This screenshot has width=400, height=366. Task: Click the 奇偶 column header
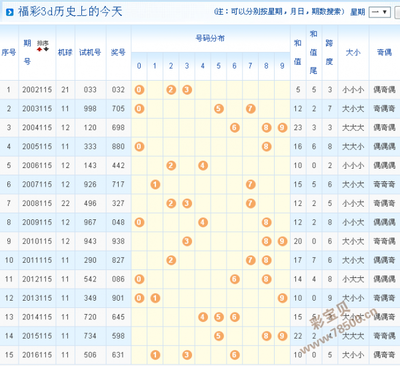click(x=384, y=52)
